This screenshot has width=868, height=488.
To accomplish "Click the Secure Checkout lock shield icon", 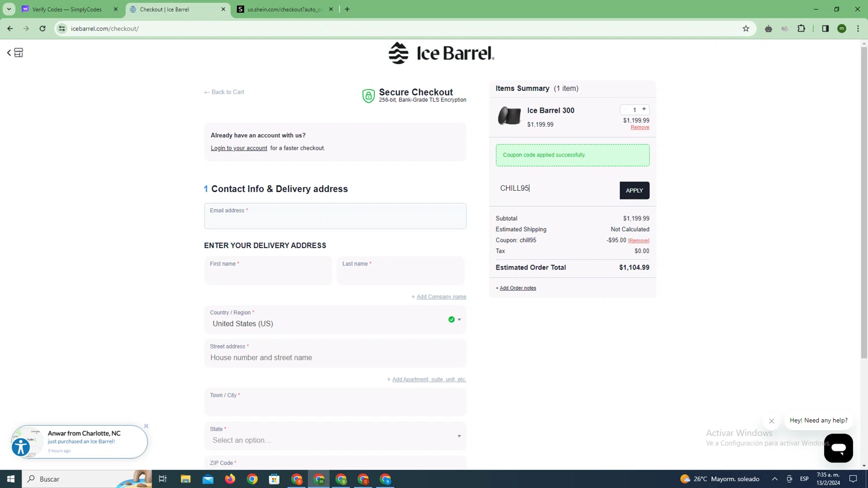I will pos(368,96).
